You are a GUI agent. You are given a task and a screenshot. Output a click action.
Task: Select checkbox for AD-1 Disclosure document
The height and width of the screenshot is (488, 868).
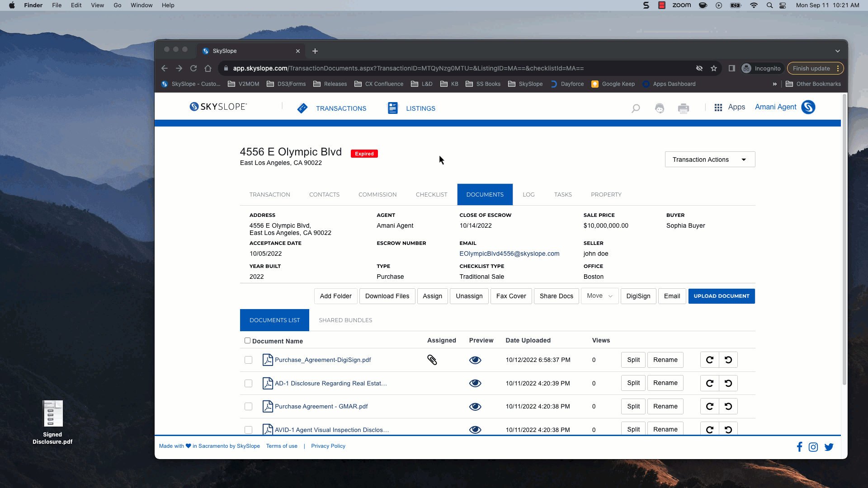point(248,383)
